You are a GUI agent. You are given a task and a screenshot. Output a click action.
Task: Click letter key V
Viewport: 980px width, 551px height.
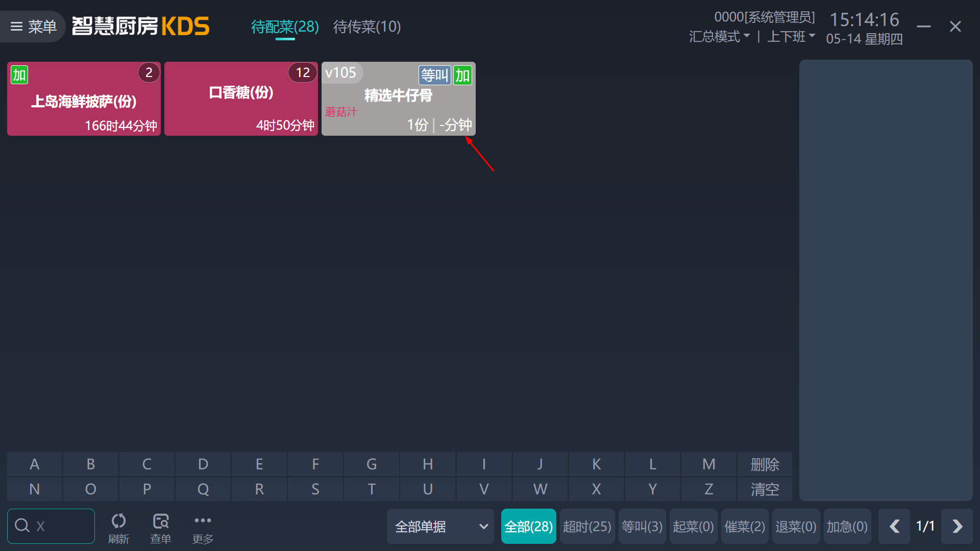click(484, 489)
